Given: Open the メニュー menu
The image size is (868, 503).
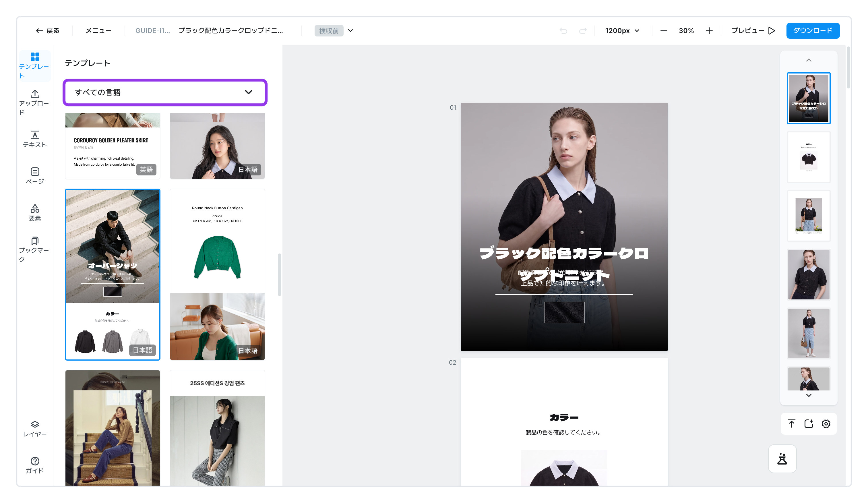Looking at the screenshot, I should 98,31.
